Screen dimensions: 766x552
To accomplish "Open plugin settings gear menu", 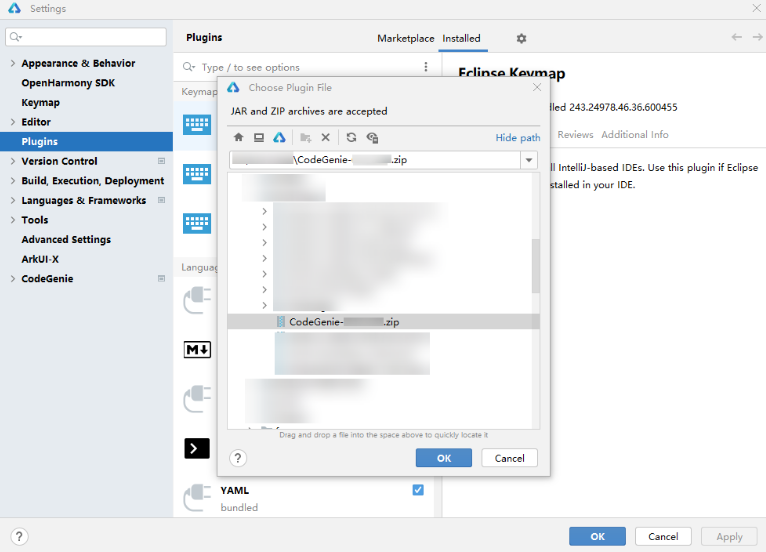I will [x=521, y=38].
